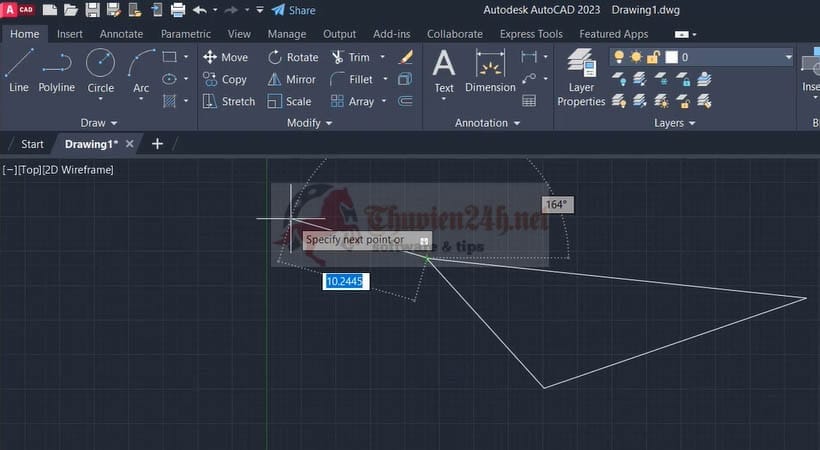Activate the Copy command
This screenshot has height=450, width=820.
pos(225,80)
